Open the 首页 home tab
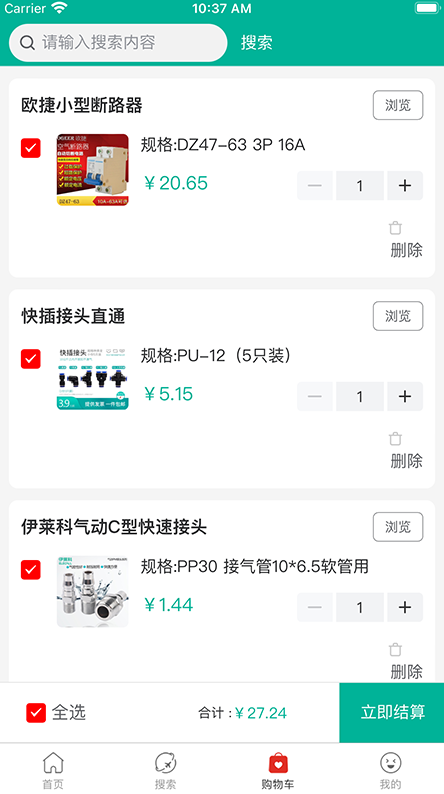The image size is (444, 794). pos(53,770)
